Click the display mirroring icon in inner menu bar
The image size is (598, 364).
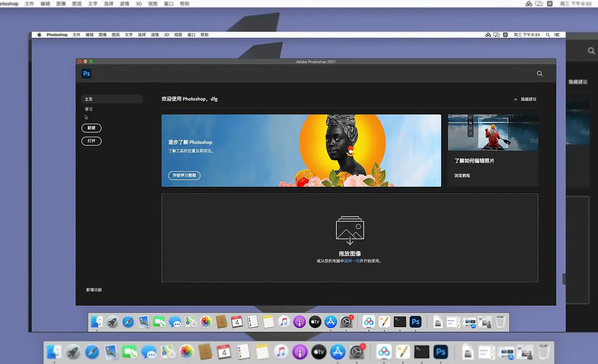496,35
